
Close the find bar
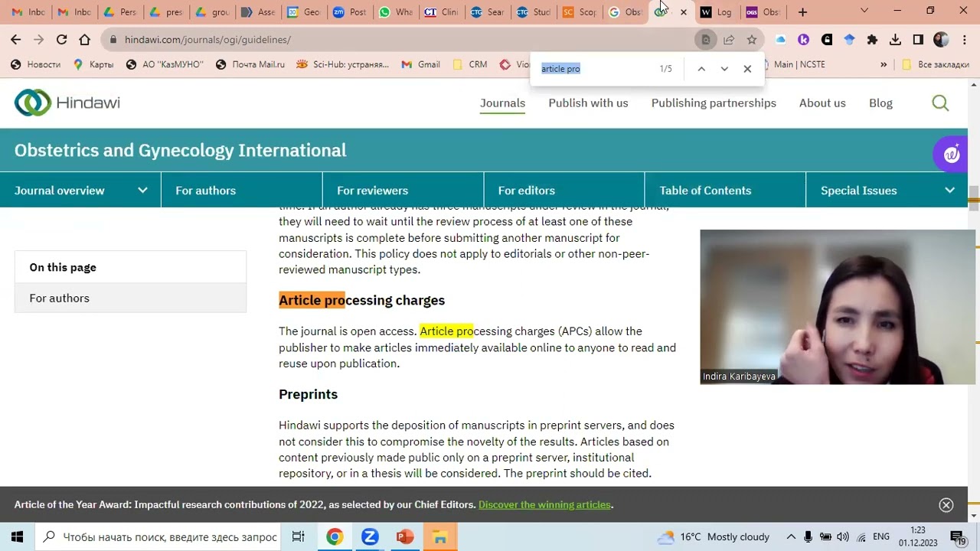click(747, 69)
